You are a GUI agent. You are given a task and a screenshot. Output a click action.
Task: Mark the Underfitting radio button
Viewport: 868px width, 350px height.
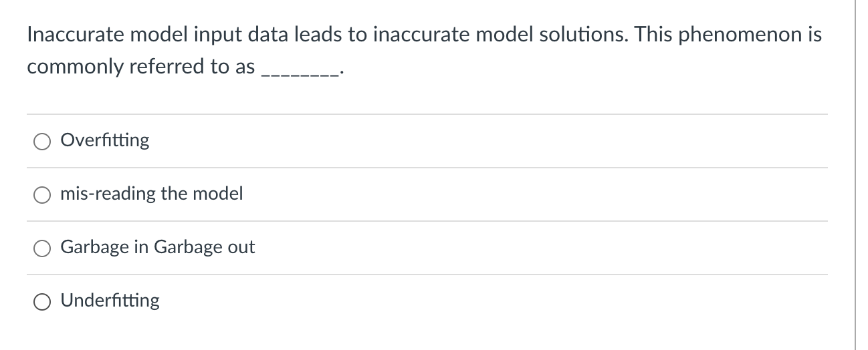pyautogui.click(x=42, y=301)
